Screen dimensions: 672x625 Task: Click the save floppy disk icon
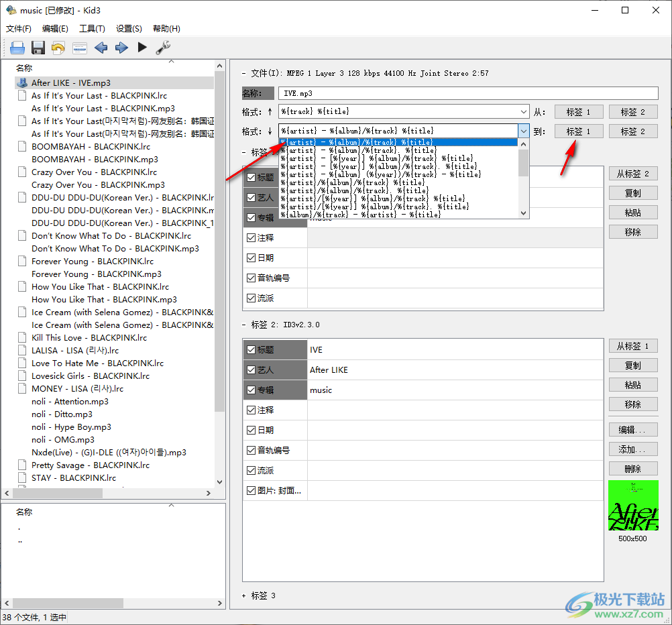pyautogui.click(x=38, y=48)
